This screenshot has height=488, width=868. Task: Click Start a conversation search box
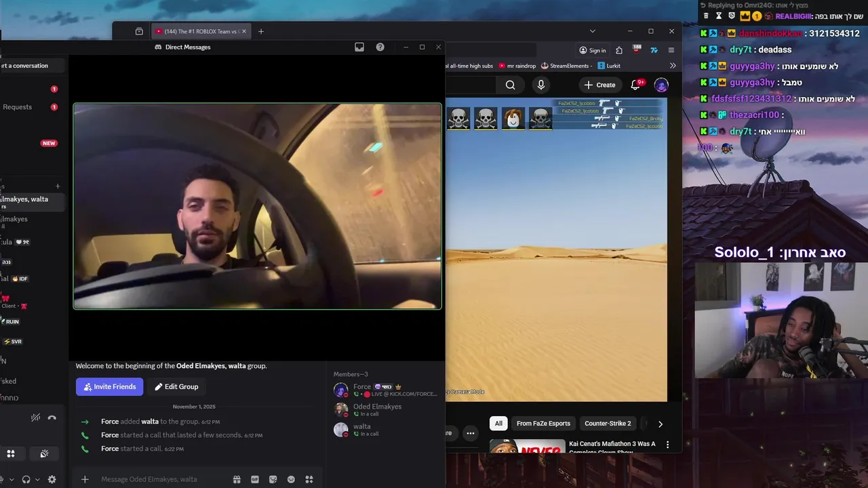point(33,66)
